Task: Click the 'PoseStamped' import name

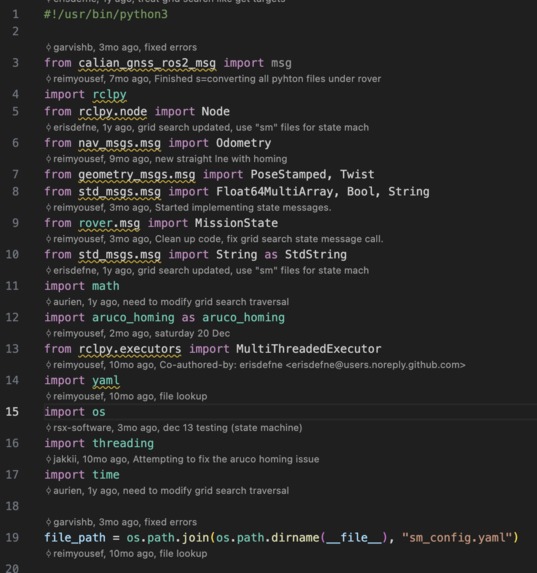Action: click(288, 174)
